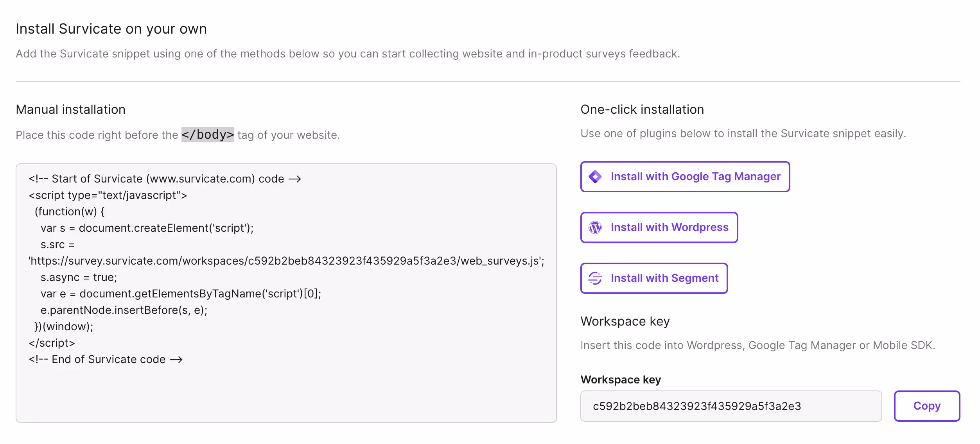Image resolution: width=980 pixels, height=444 pixels.
Task: Select the survey.survicate.com script URL line
Action: (x=286, y=261)
